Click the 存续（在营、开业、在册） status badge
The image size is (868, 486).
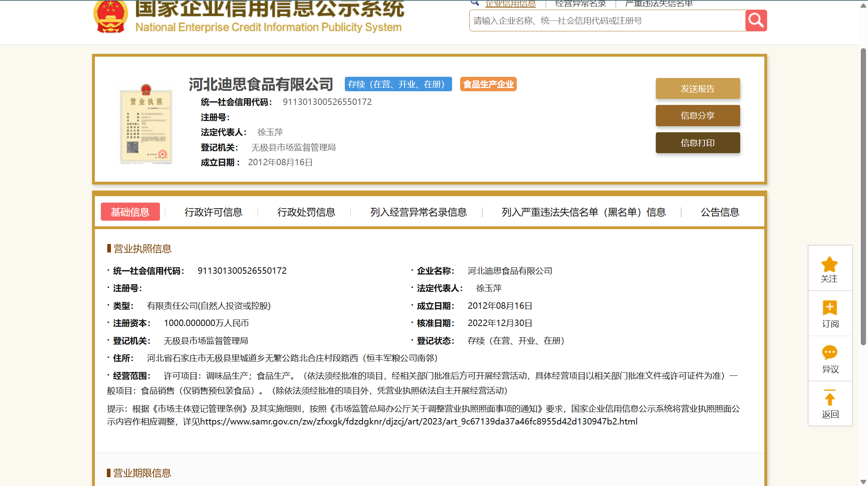(398, 84)
